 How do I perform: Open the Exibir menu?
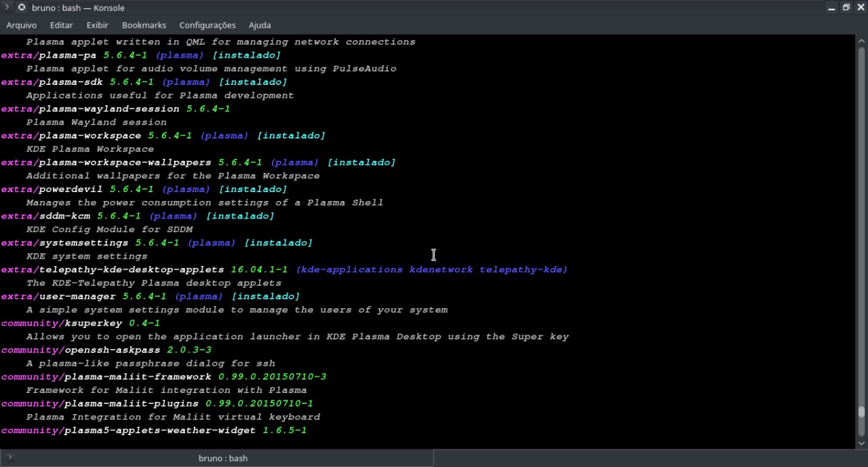coord(98,25)
